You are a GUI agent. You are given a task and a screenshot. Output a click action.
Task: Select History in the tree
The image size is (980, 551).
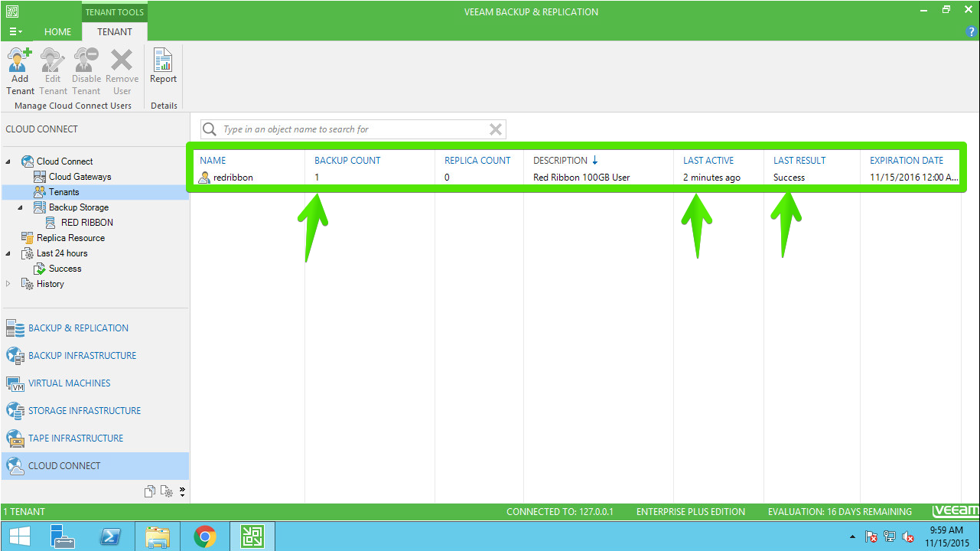(50, 284)
